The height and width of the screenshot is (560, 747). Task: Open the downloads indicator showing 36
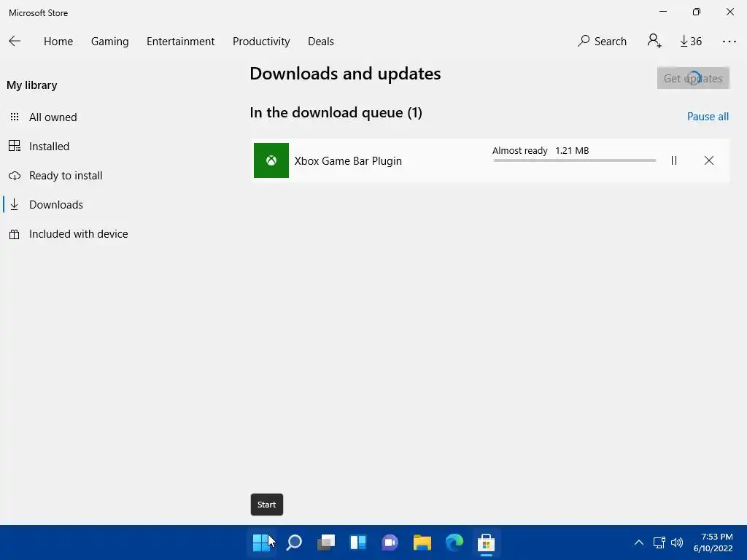click(x=691, y=42)
